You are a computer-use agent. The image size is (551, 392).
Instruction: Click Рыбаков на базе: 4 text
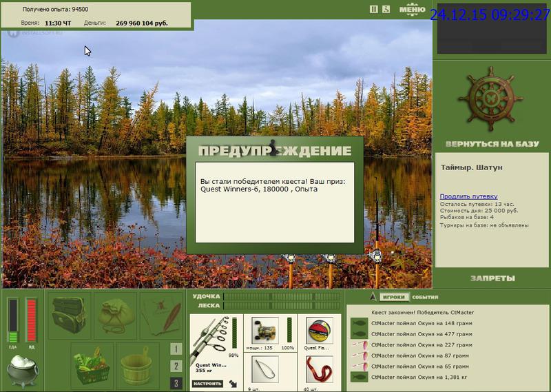[467, 217]
